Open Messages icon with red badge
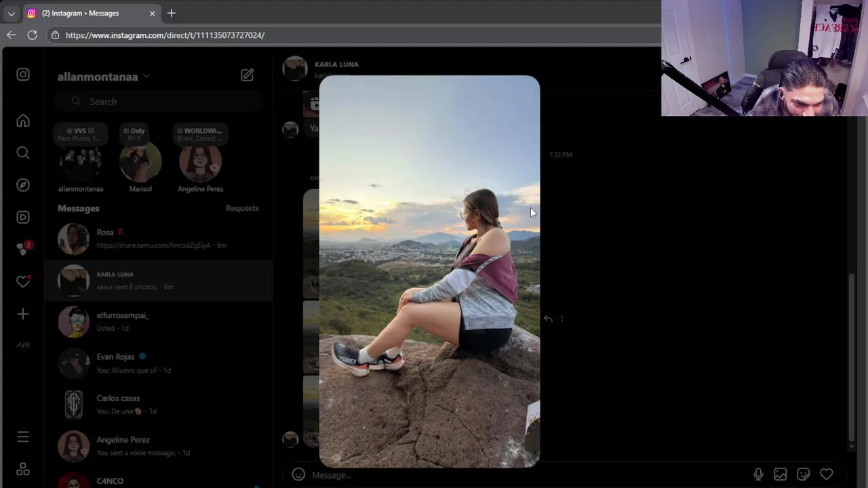 (x=24, y=249)
